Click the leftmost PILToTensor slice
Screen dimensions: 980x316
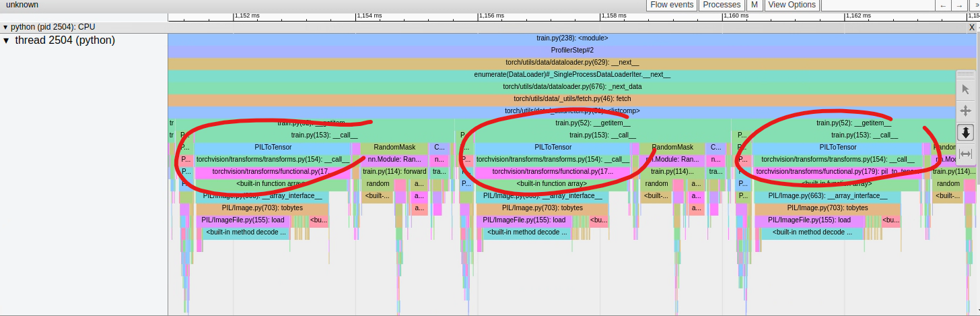[273, 148]
